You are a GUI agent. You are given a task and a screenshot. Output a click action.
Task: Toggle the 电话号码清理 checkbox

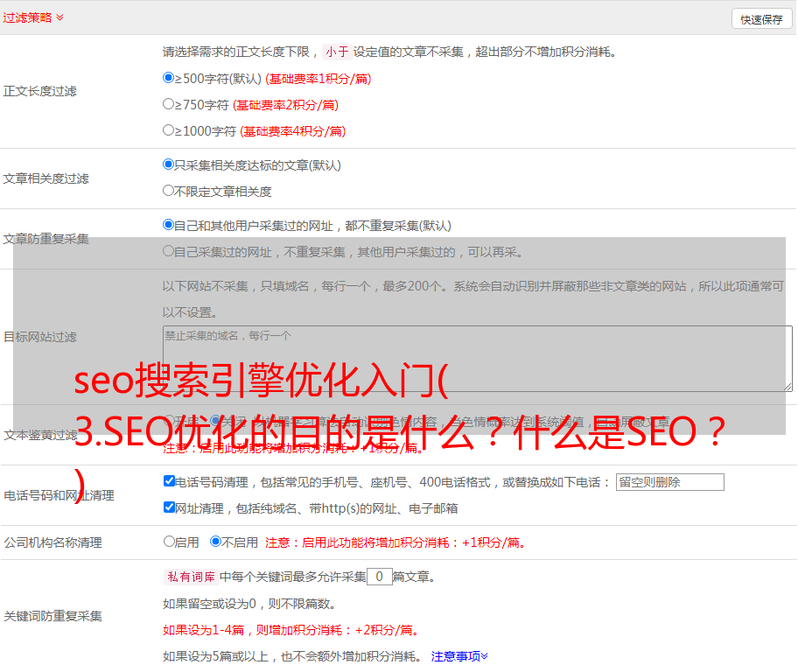169,481
